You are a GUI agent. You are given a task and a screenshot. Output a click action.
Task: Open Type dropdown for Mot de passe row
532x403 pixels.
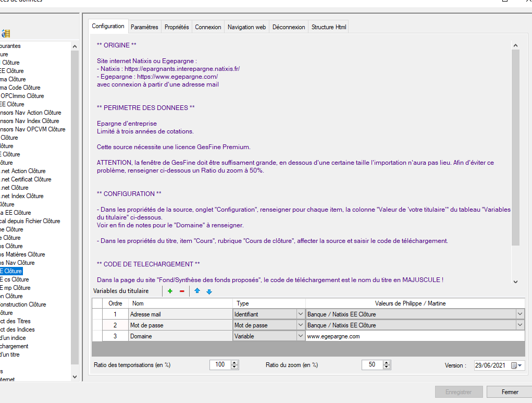pos(300,325)
